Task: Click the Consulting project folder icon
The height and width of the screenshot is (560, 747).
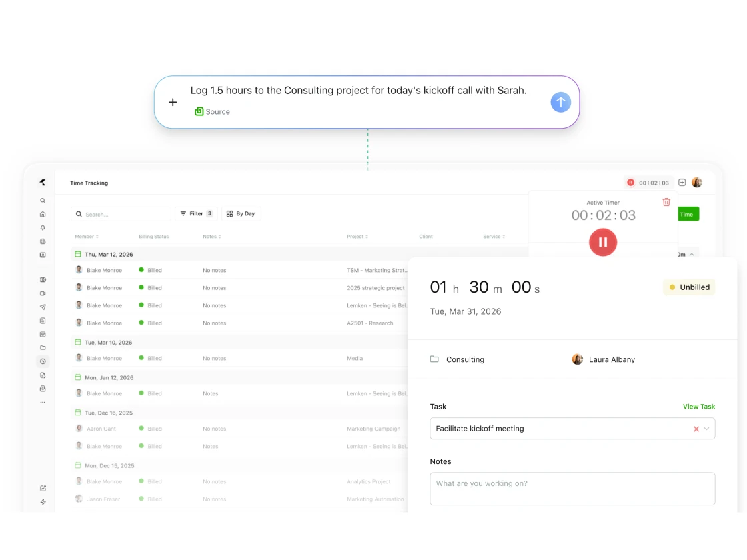Action: tap(434, 359)
